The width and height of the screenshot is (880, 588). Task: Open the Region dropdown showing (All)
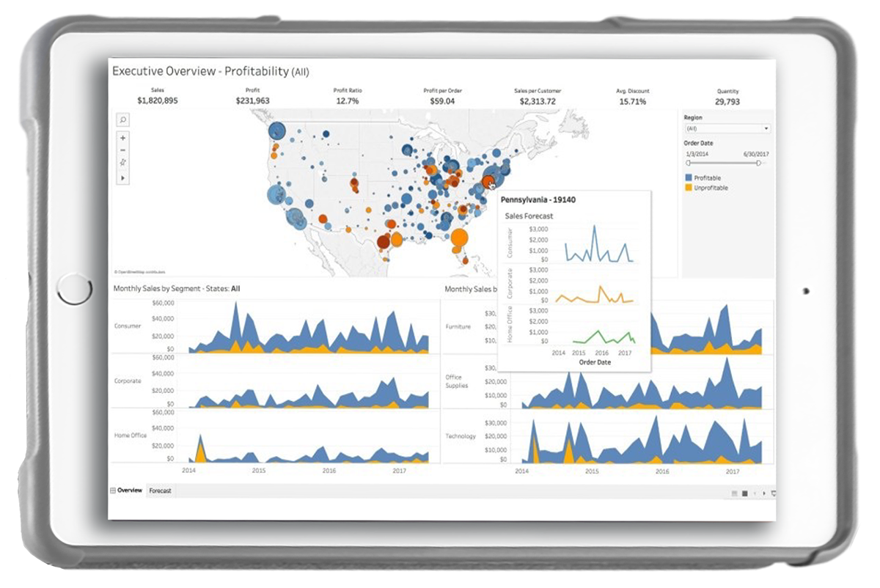point(726,128)
